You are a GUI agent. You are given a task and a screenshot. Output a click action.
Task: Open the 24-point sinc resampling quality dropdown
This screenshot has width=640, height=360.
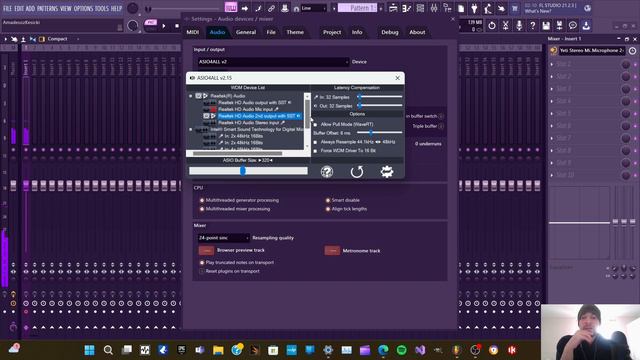click(223, 238)
